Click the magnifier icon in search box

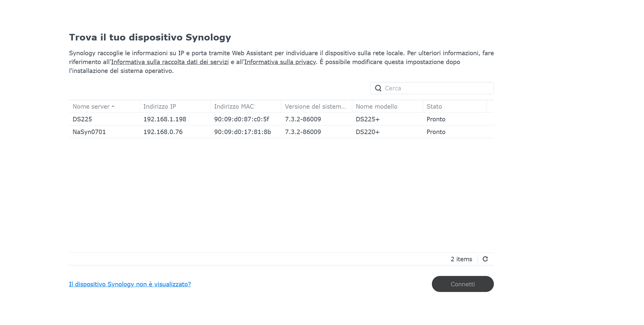click(x=378, y=88)
